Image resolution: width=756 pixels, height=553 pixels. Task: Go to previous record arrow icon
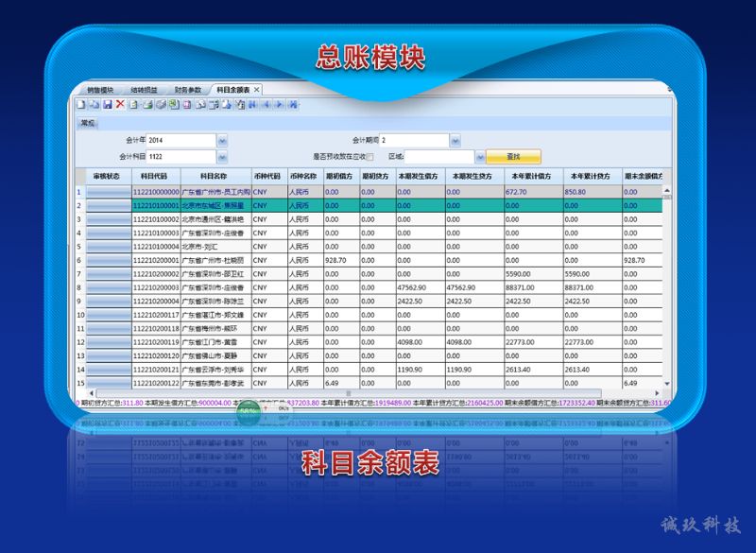click(x=266, y=105)
